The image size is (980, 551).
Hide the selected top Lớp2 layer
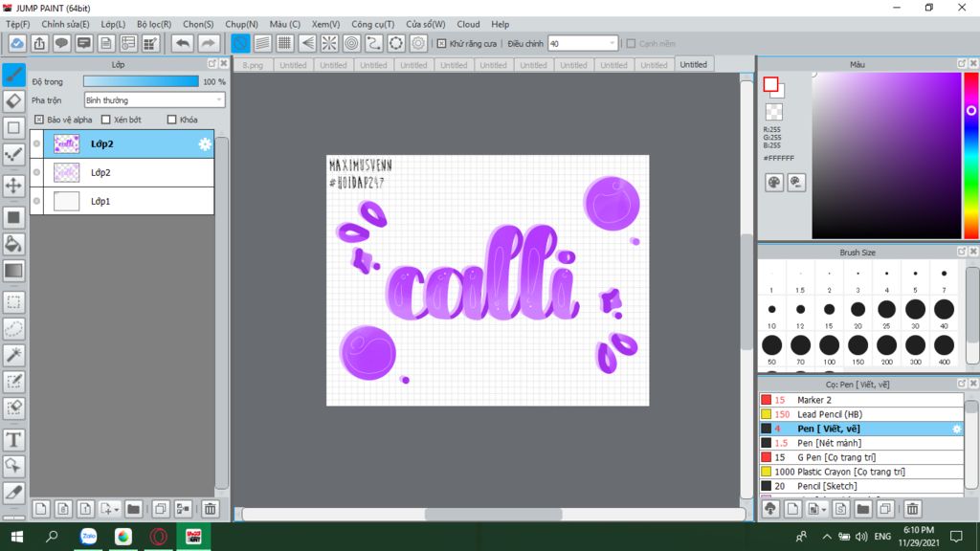(x=37, y=143)
